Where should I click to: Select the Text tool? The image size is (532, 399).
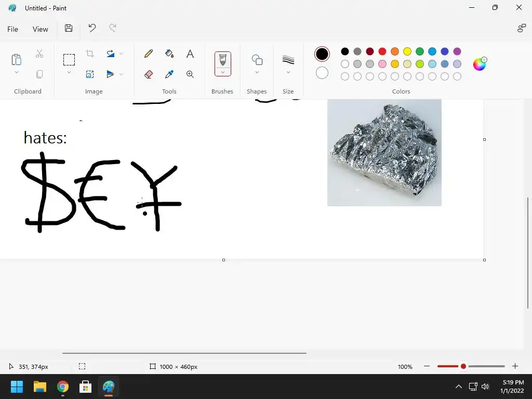click(190, 54)
